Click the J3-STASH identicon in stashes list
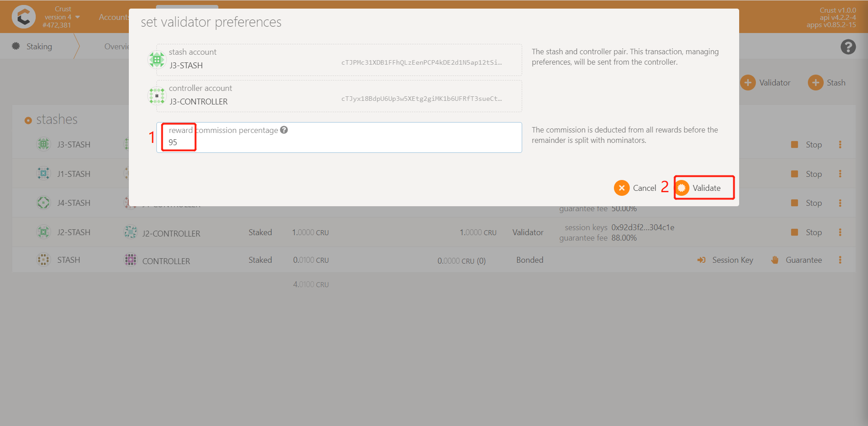 pyautogui.click(x=43, y=144)
